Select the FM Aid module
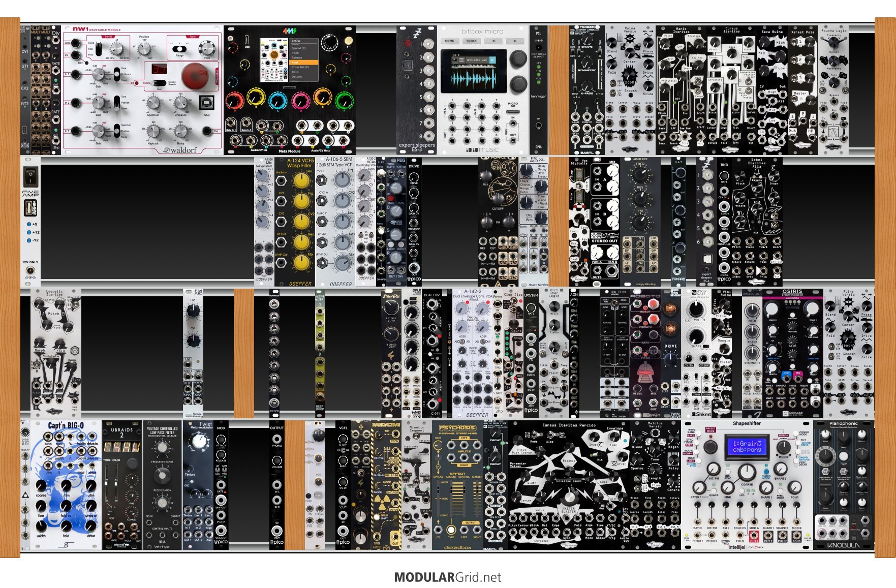The width and height of the screenshot is (896, 588). click(193, 354)
